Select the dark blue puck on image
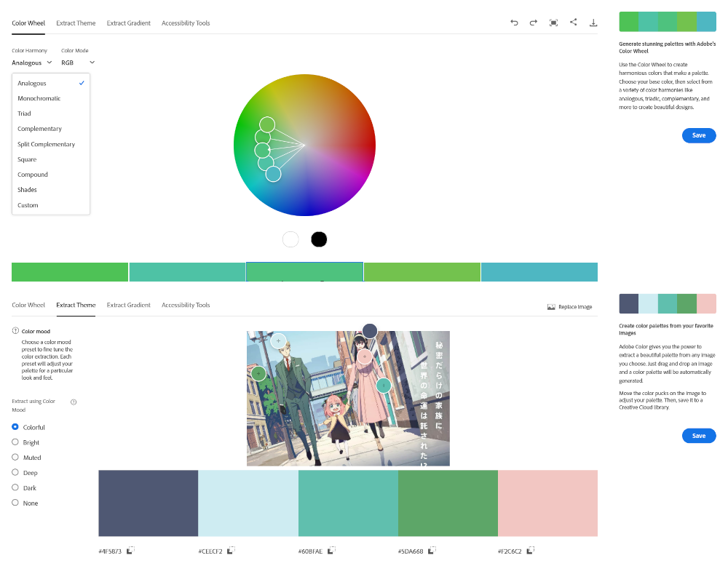The width and height of the screenshot is (728, 582). [x=370, y=331]
